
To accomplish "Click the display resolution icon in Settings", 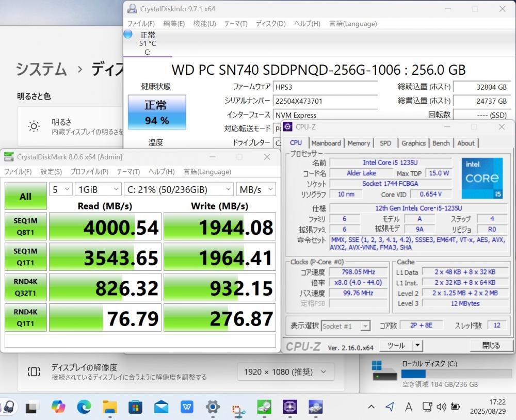I will pos(34,372).
